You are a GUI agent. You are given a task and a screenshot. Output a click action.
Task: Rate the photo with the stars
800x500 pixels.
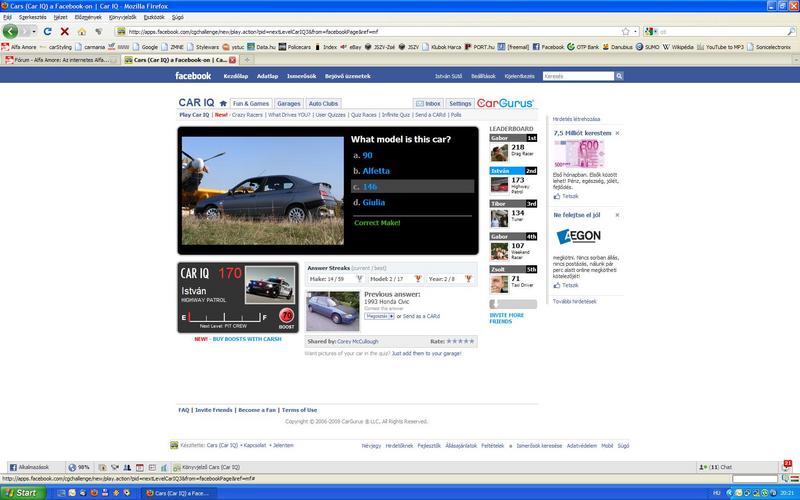[460, 341]
